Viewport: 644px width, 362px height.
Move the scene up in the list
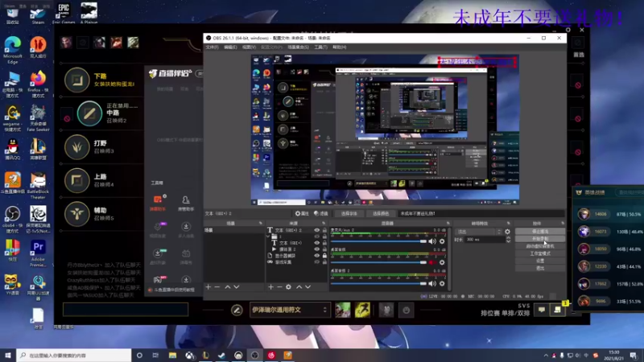pos(228,287)
